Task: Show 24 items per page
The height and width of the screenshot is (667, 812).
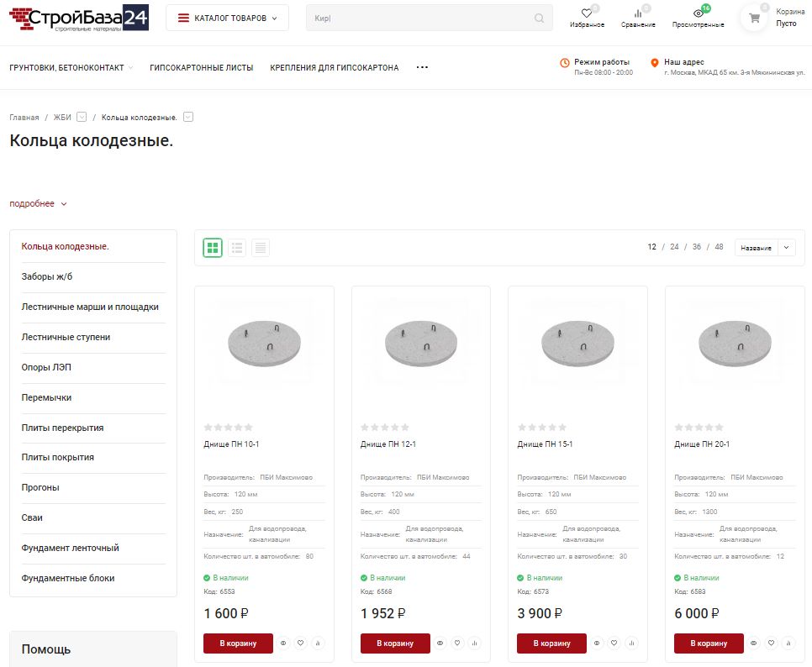Action: click(674, 247)
